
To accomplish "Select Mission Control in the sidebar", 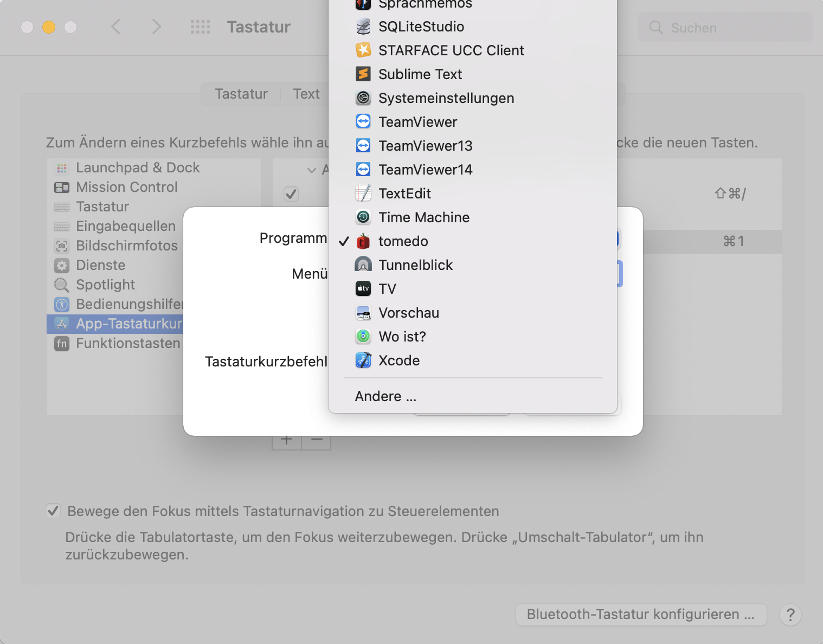I will click(153, 187).
